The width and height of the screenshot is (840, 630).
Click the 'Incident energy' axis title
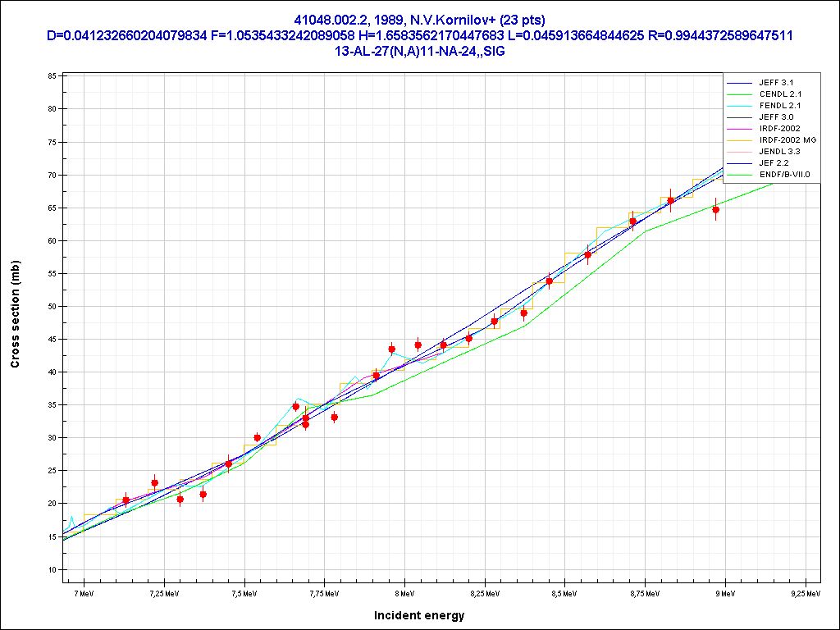point(419,615)
